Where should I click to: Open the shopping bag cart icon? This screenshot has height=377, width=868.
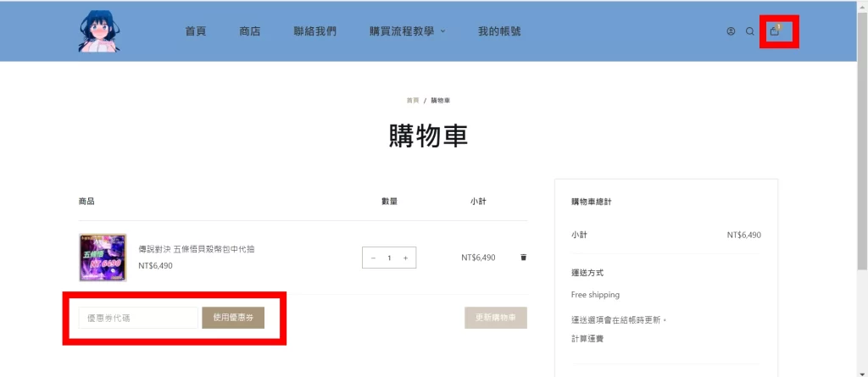[775, 31]
